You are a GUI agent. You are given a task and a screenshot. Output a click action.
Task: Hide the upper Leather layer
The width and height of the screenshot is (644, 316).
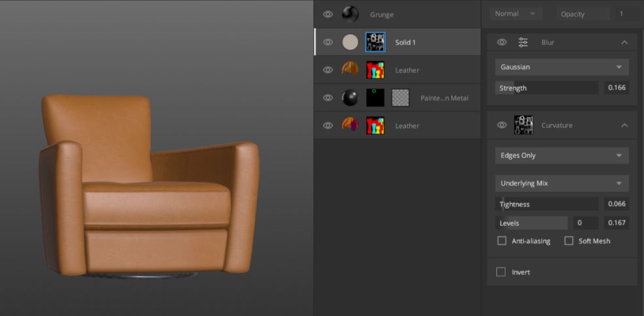coord(328,70)
